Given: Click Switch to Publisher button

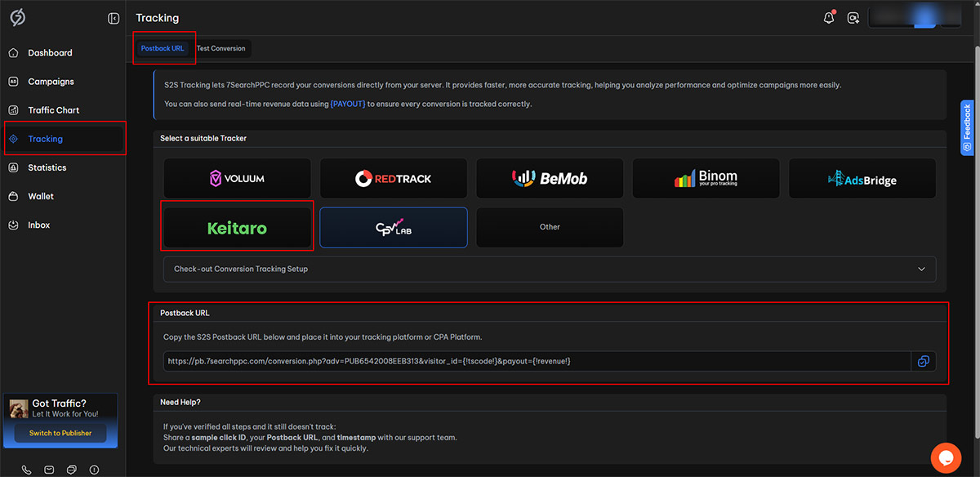Looking at the screenshot, I should coord(60,433).
